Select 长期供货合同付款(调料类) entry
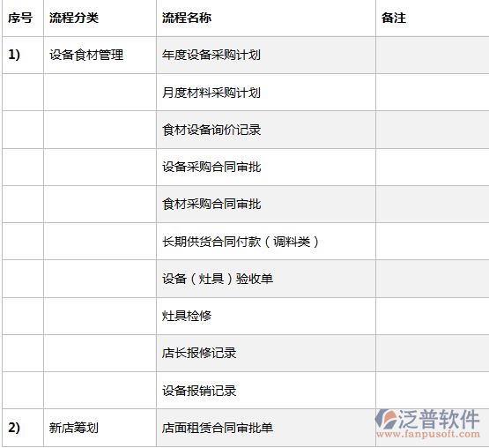This screenshot has height=448, width=489. tap(241, 242)
